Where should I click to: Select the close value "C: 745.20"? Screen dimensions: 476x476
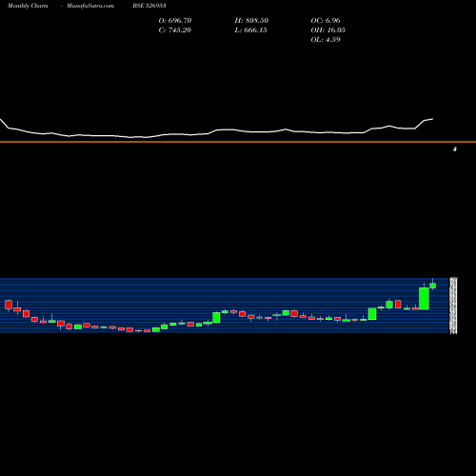174,30
